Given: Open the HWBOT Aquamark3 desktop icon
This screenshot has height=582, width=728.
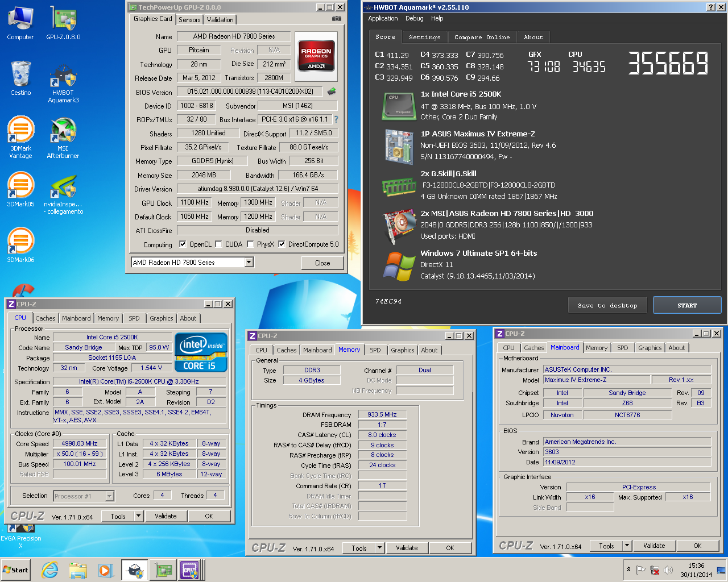Looking at the screenshot, I should point(63,84).
